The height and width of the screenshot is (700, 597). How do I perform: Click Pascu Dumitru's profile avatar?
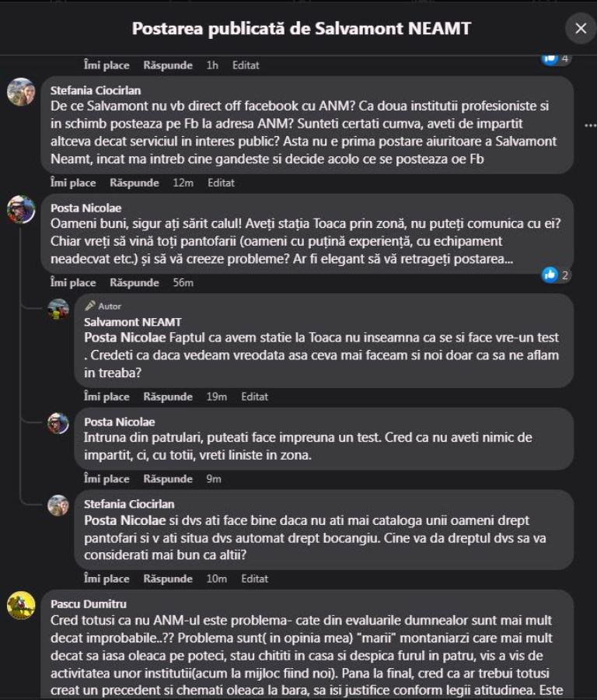click(x=21, y=605)
